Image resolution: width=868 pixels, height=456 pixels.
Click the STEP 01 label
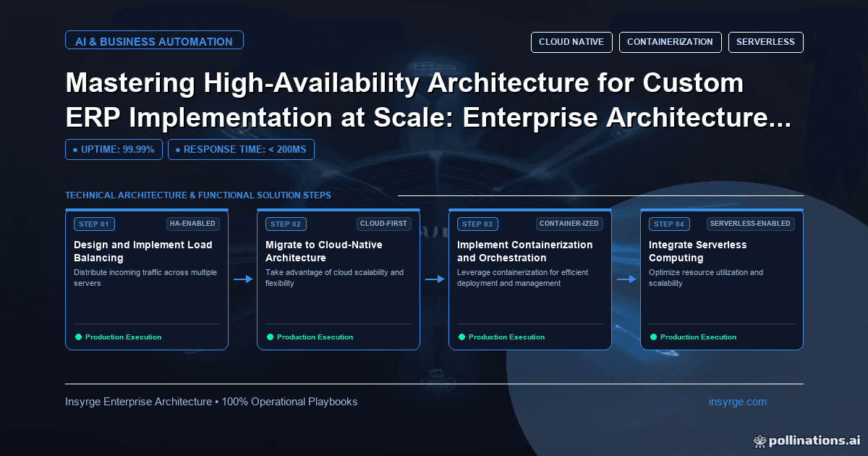94,224
